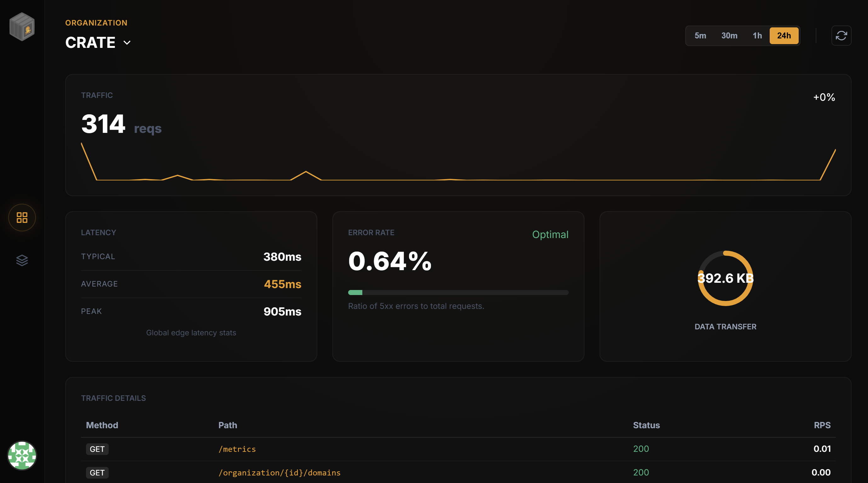Image resolution: width=868 pixels, height=483 pixels.
Task: Refresh metrics using the sync icon
Action: point(842,35)
